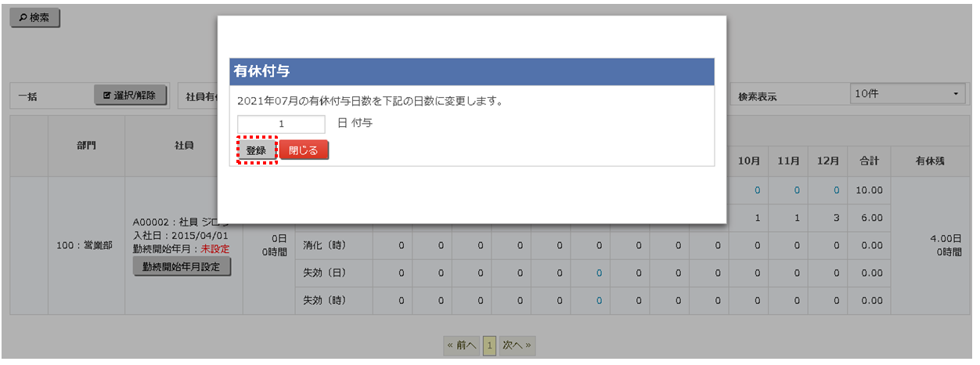Select page 1 in pagination
The image size is (980, 365).
point(489,345)
